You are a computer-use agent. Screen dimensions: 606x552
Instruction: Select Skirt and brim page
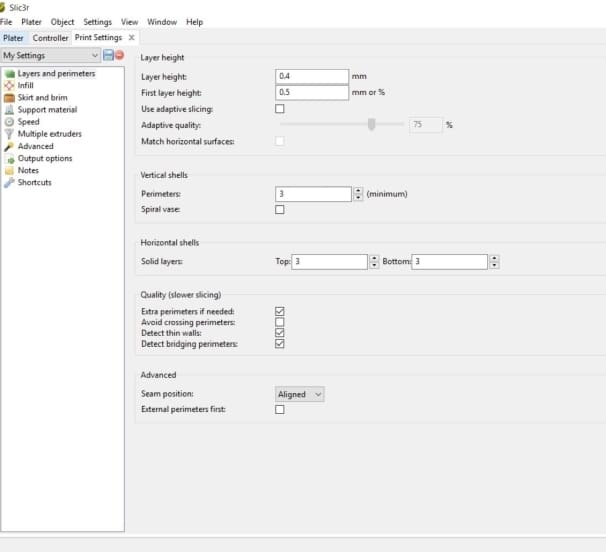pos(43,98)
